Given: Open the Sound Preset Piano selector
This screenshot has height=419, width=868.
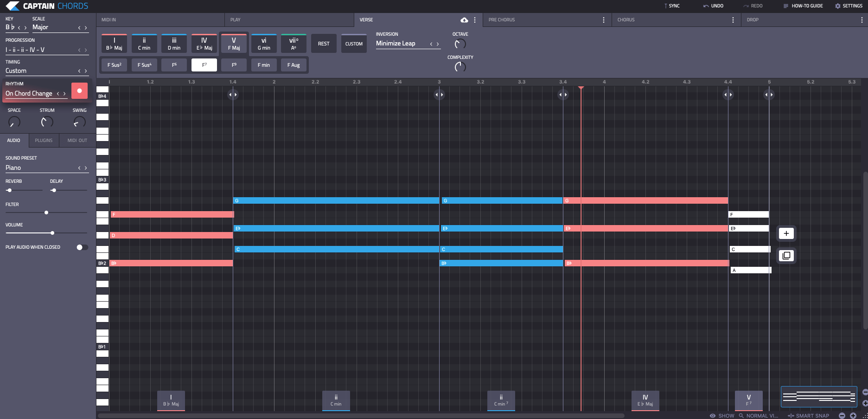Looking at the screenshot, I should coord(46,168).
